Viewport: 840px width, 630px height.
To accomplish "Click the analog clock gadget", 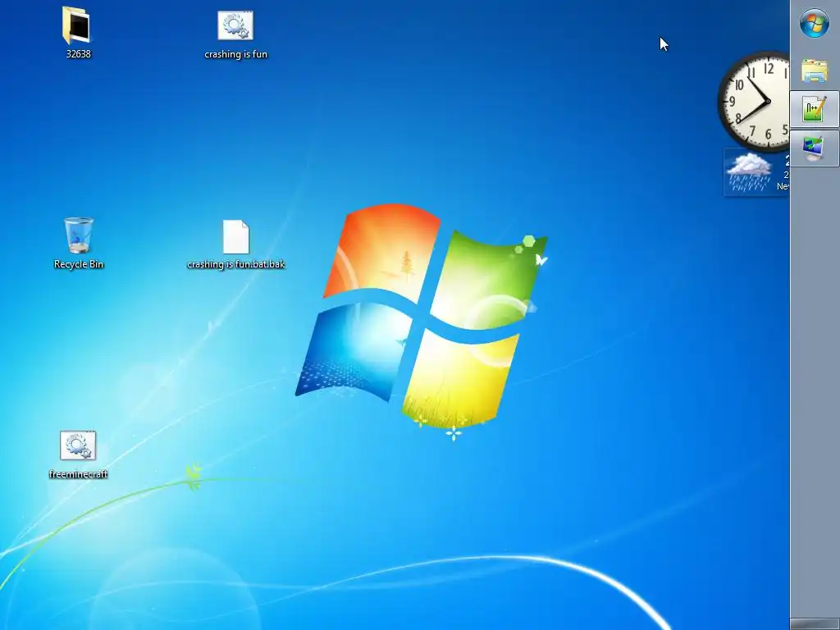I will tap(754, 101).
